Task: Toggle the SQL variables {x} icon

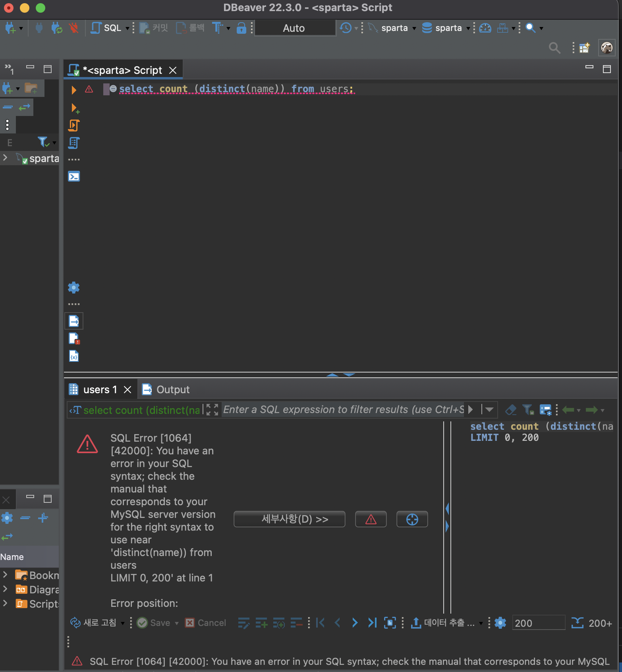Action: click(x=74, y=356)
